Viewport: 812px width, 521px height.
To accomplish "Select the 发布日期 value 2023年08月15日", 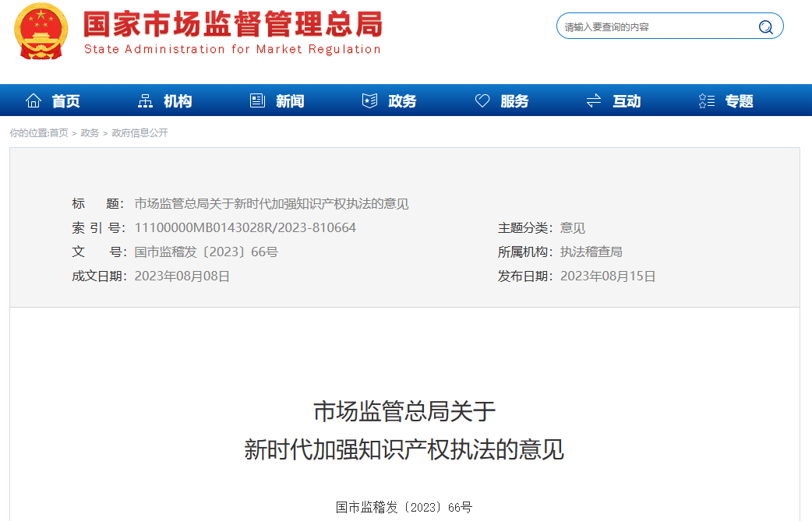I will coord(608,276).
